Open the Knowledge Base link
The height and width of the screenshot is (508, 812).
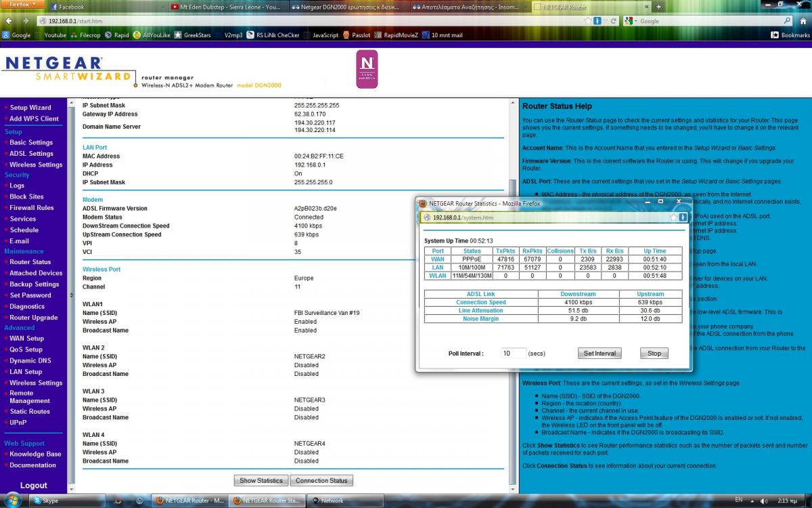35,454
